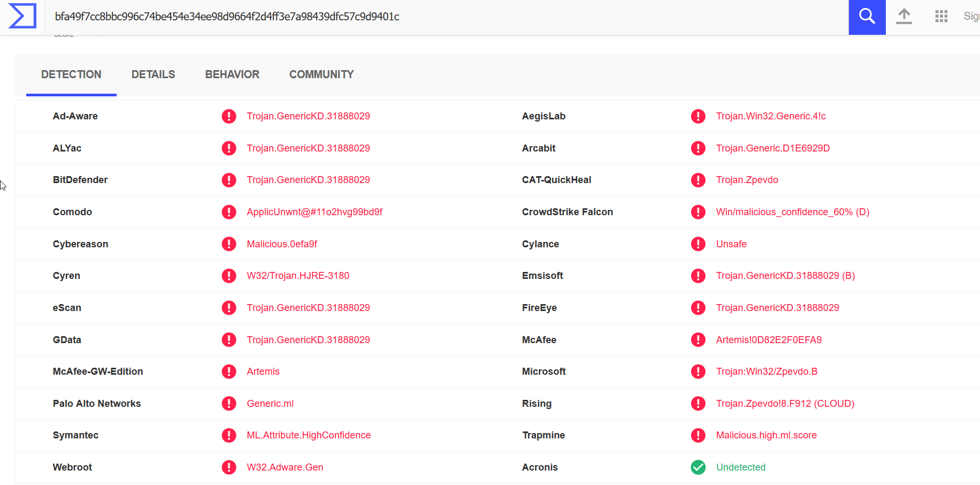Click alert icon in CrowdStrike Falcon row
Image resolution: width=980 pixels, height=485 pixels.
pos(698,212)
